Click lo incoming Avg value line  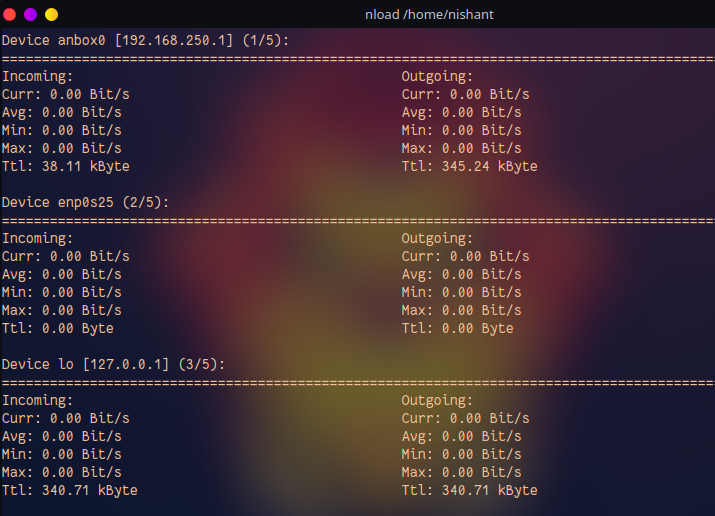coord(61,436)
